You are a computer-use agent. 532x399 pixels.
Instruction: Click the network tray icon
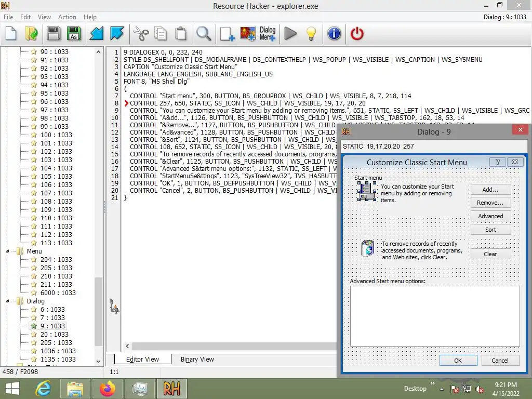pyautogui.click(x=467, y=389)
